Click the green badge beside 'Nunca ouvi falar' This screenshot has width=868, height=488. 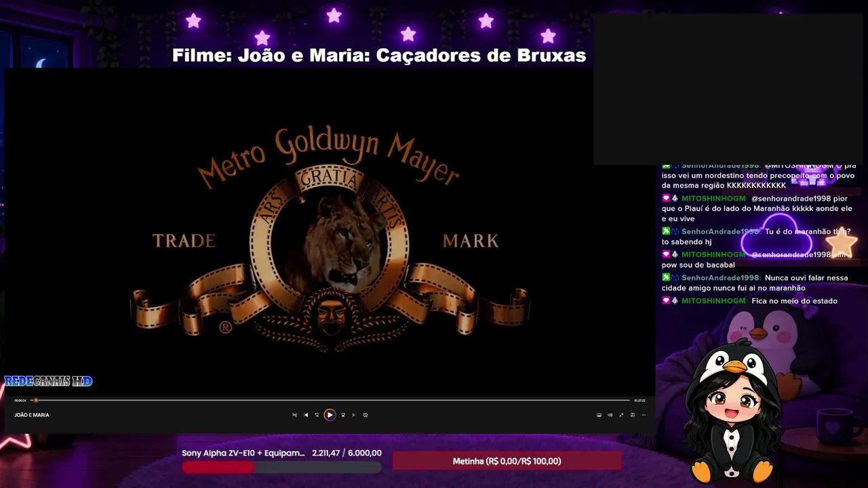pos(666,278)
